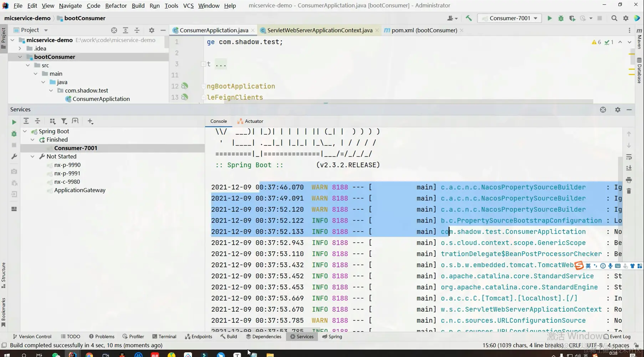
Task: Open Services panel settings gear
Action: click(618, 110)
